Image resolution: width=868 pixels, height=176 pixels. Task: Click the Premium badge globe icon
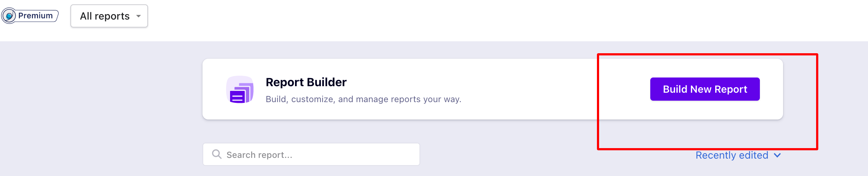click(9, 16)
